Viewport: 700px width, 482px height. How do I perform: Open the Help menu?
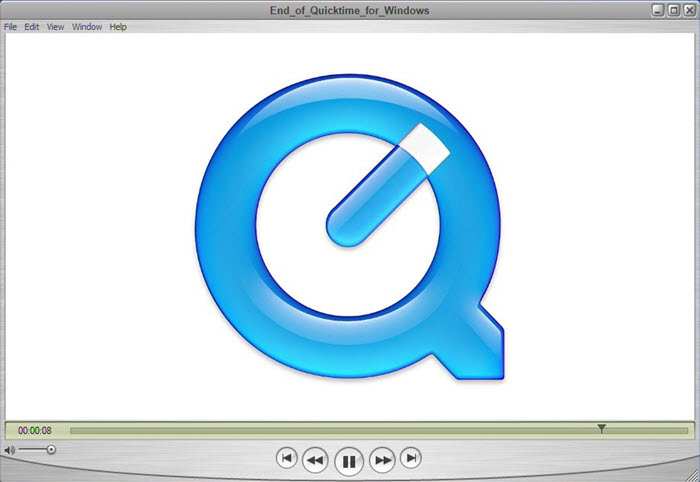tap(118, 27)
